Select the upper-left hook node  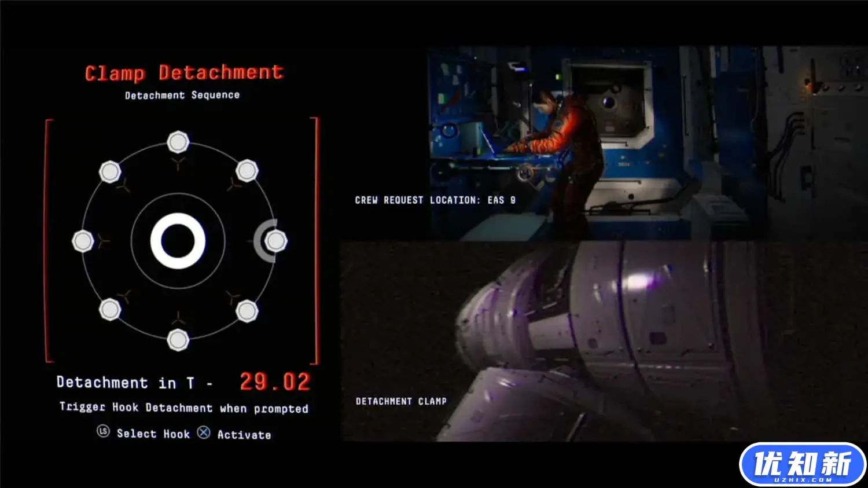(x=109, y=171)
